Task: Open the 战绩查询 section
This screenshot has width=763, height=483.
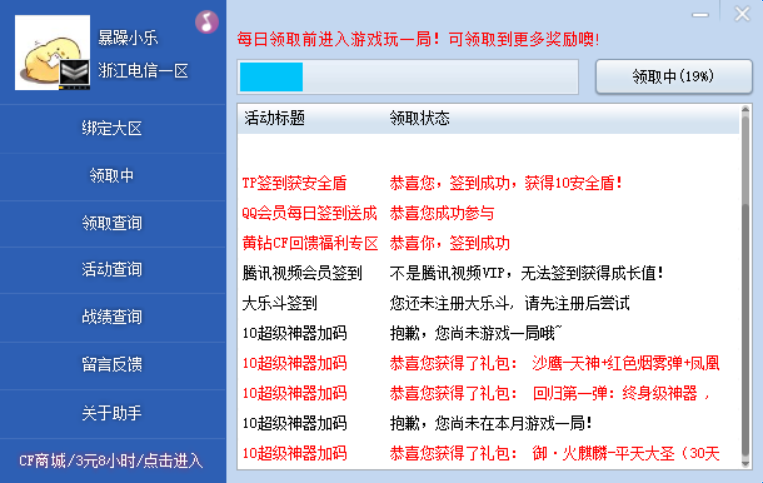Action: tap(112, 316)
